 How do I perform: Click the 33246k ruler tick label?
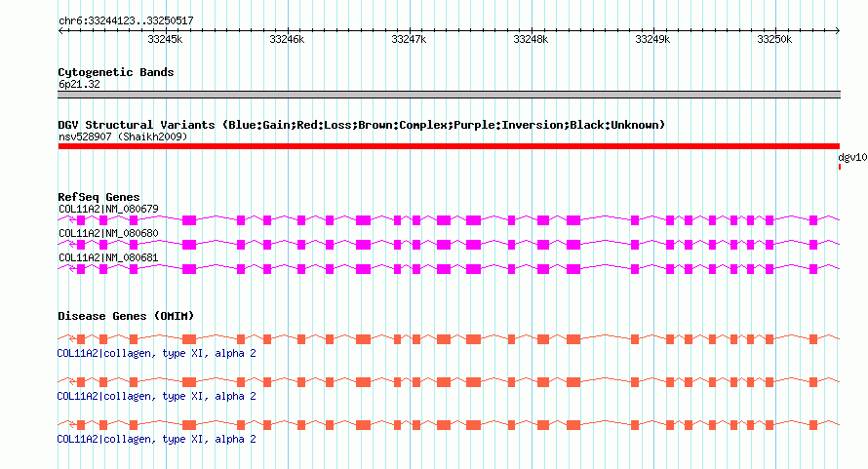pos(287,39)
